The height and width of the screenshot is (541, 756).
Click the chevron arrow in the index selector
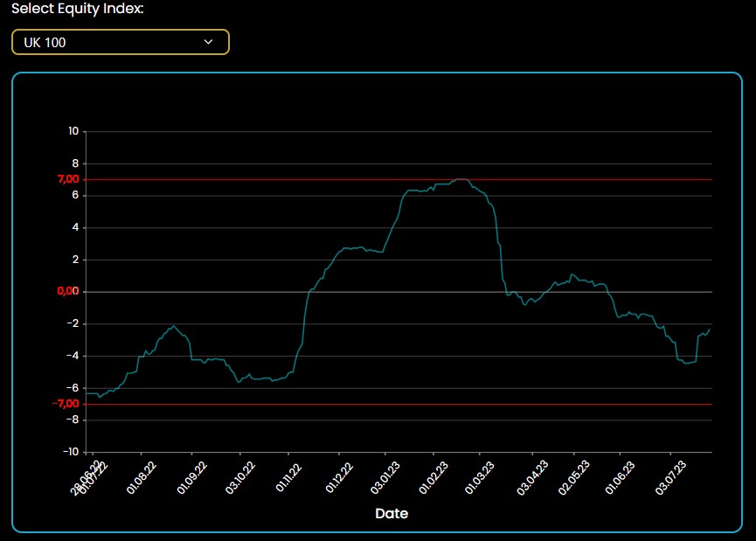tap(208, 42)
